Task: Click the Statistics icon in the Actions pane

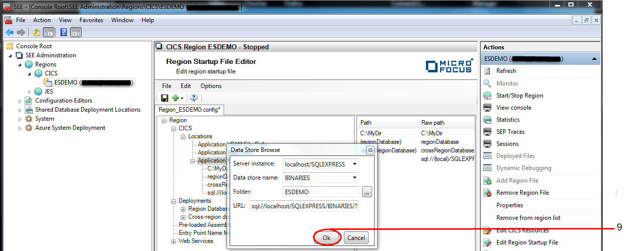Action: point(487,120)
